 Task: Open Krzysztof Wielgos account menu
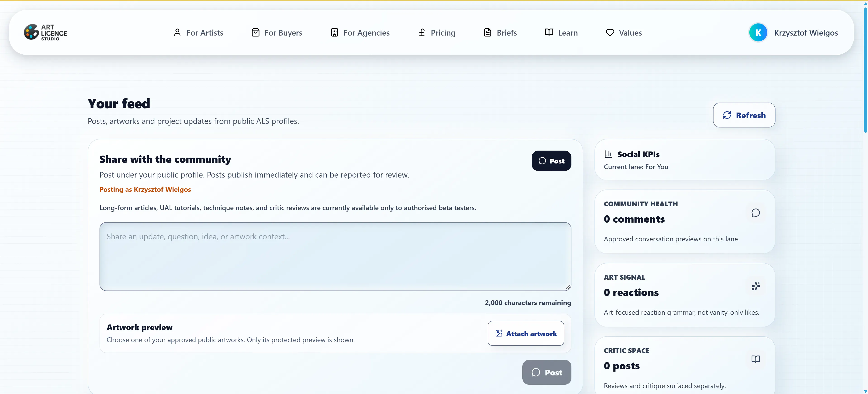click(793, 32)
